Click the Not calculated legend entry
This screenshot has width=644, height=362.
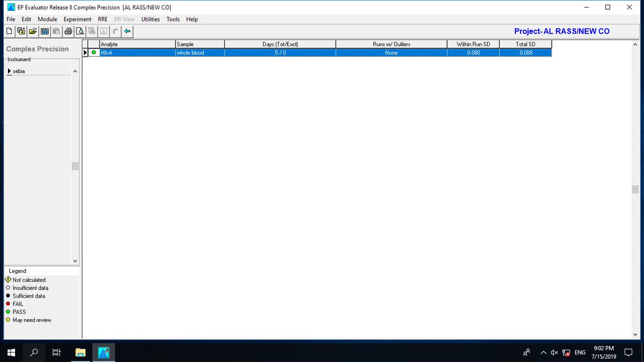coord(25,279)
